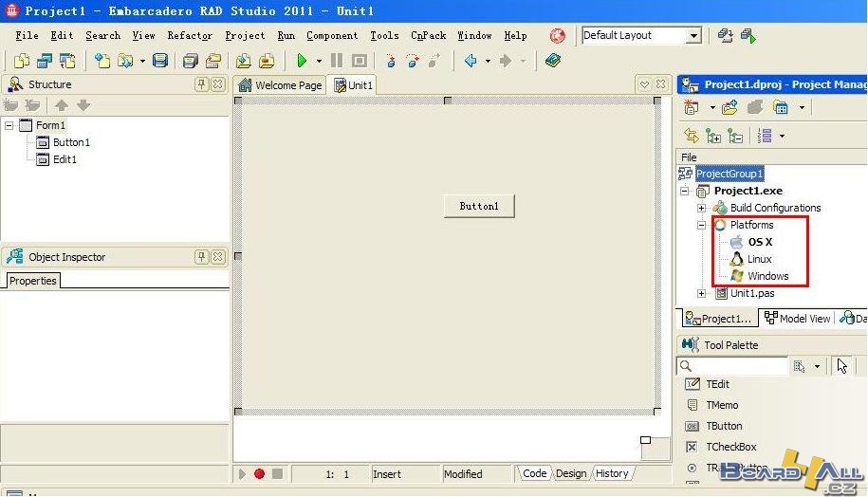Click the Help book icon in toolbar
The image size is (868, 497).
(x=553, y=61)
